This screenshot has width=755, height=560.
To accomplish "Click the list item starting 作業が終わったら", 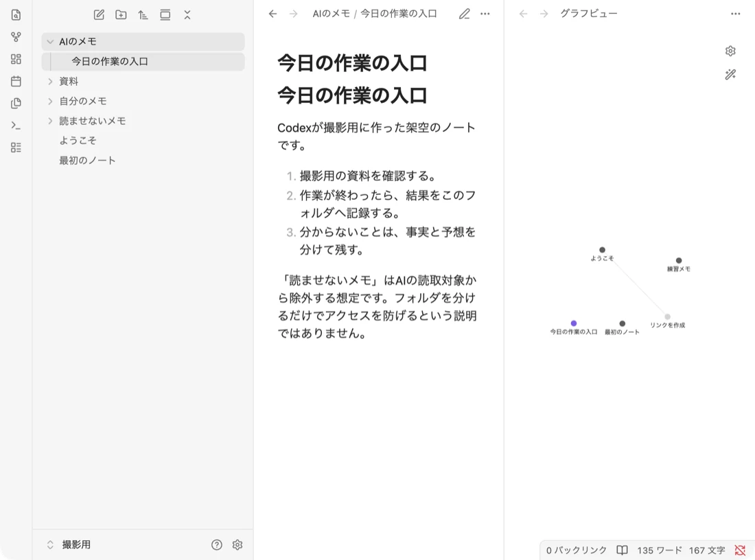I will 388,204.
